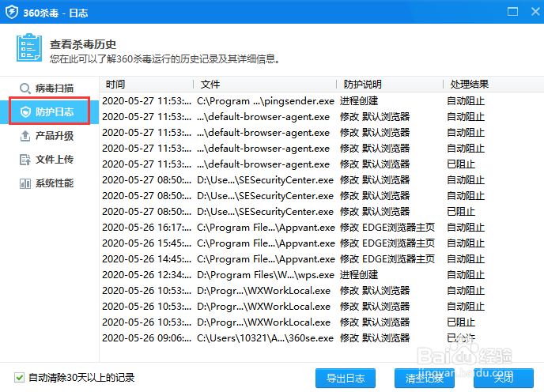
Task: Sort by the 处理结果 column header
Action: pyautogui.click(x=493, y=84)
